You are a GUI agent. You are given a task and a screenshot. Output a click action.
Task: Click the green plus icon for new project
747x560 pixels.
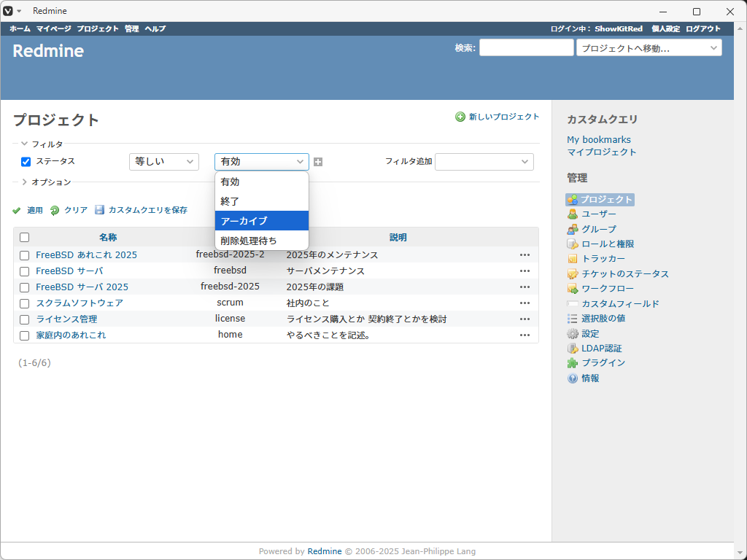tap(460, 117)
